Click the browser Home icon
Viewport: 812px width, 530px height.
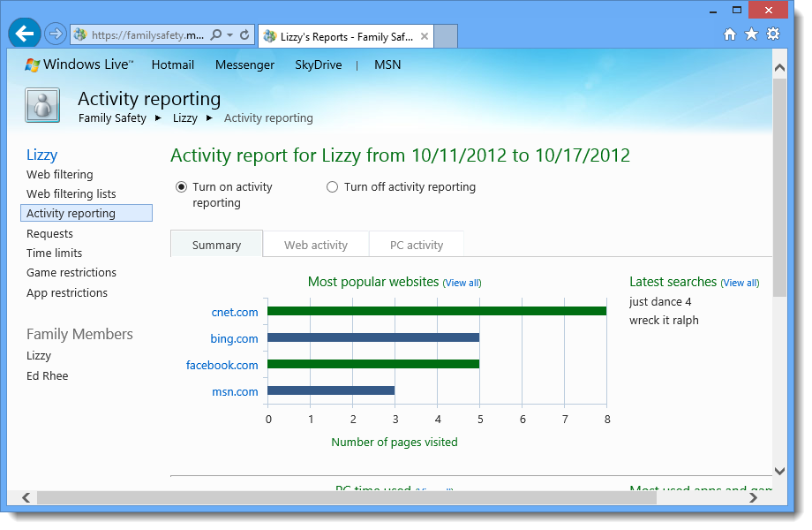click(x=729, y=34)
